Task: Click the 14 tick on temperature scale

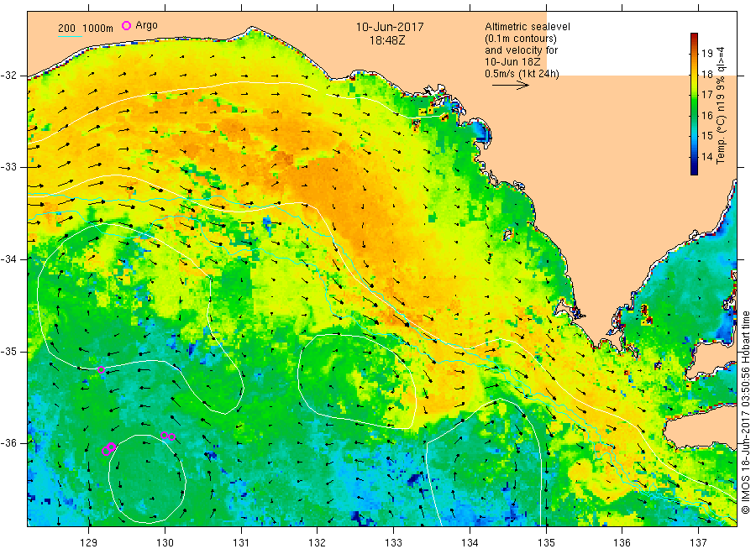Action: (x=706, y=157)
